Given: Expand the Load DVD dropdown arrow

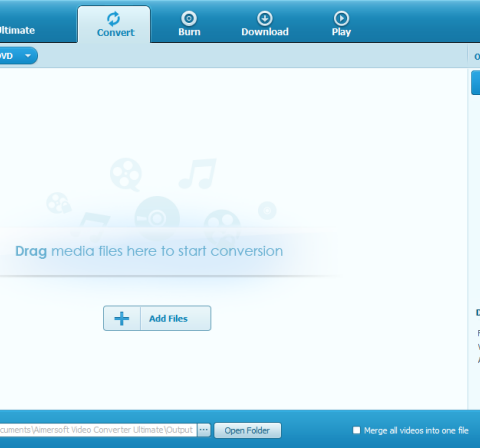Looking at the screenshot, I should 28,56.
